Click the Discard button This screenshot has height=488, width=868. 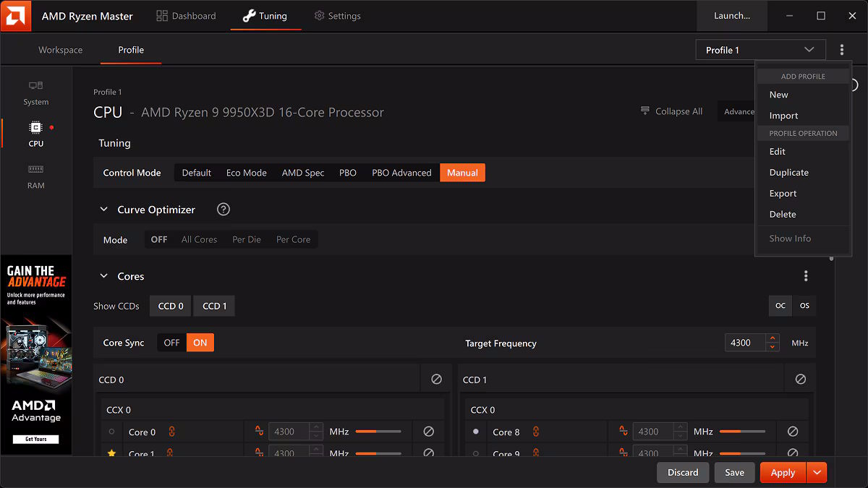[x=682, y=473]
